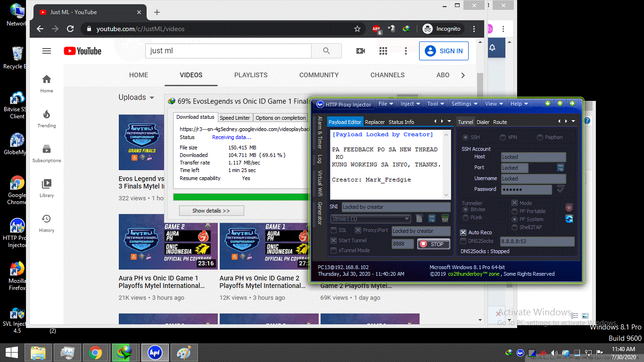Image resolution: width=644 pixels, height=362 pixels.
Task: Reload the YouTube page
Action: pos(70,29)
